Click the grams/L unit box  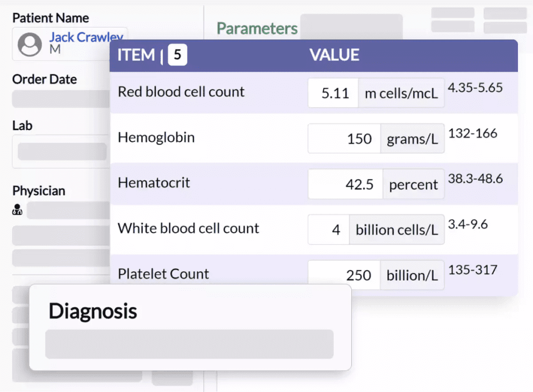[412, 139]
